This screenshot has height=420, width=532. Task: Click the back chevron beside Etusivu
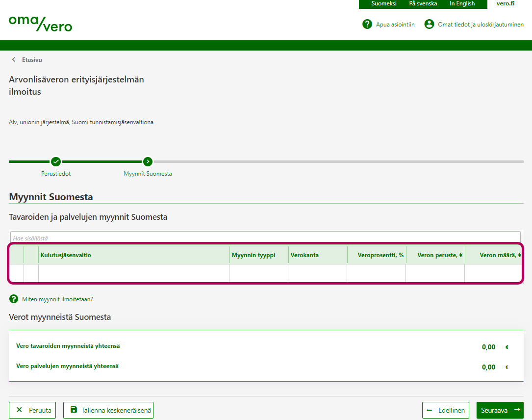(x=14, y=60)
